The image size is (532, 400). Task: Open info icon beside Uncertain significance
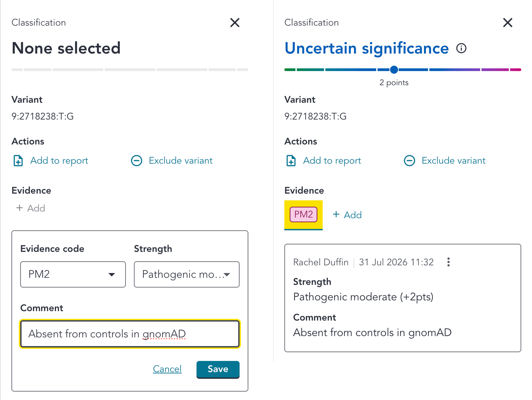461,48
